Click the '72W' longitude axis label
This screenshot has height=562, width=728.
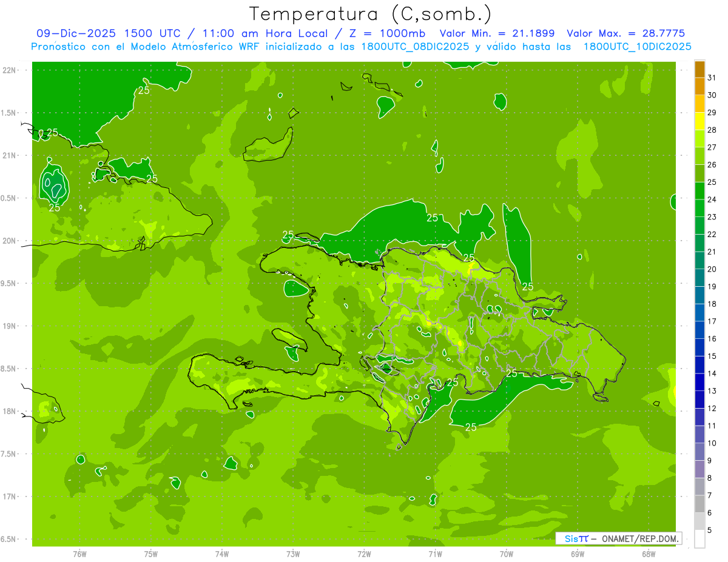pos(364,554)
